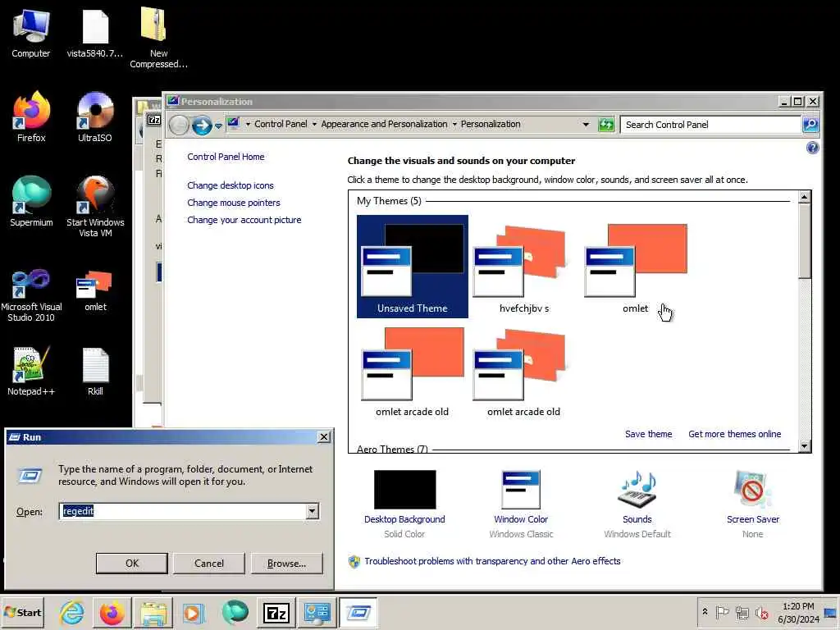Viewport: 840px width, 630px height.
Task: Go forward in the Control Panel window
Action: 202,126
